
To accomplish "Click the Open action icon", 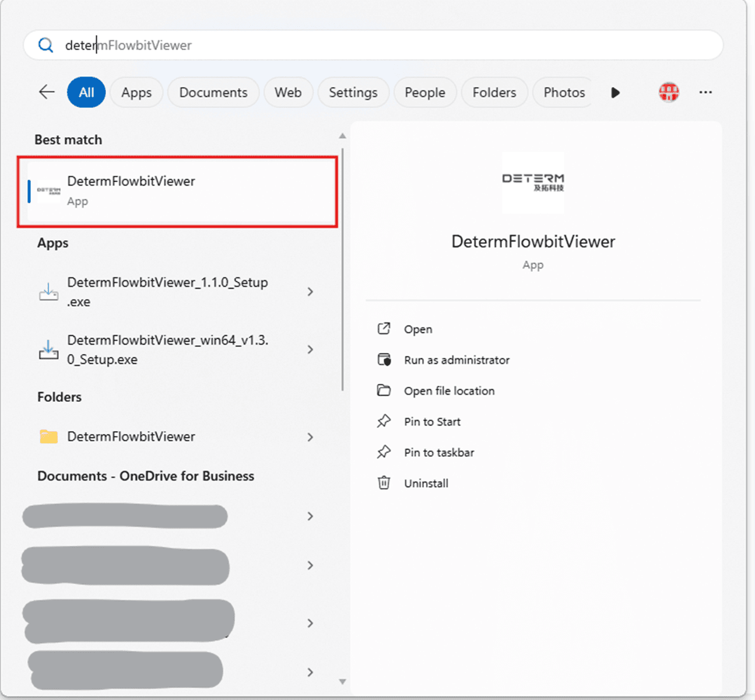I will click(x=384, y=328).
